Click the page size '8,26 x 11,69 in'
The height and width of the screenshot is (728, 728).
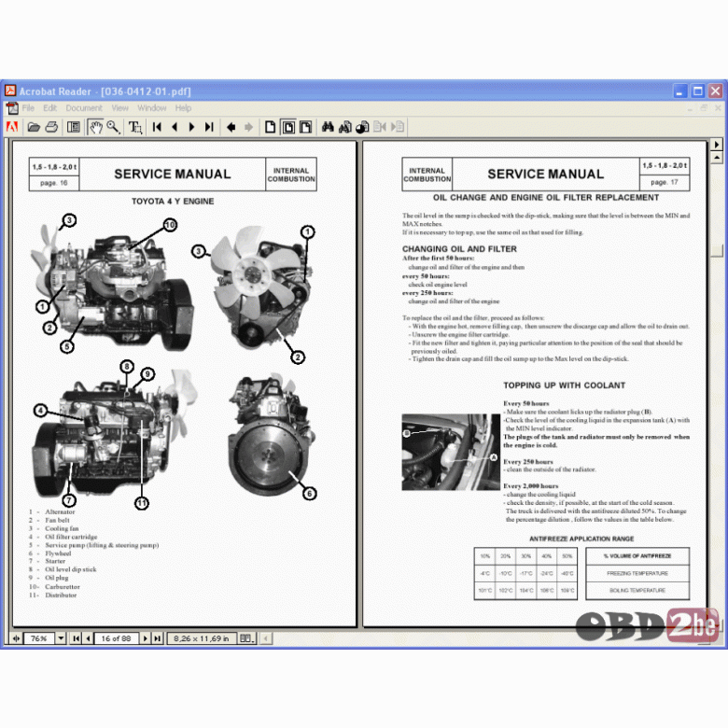pos(202,638)
